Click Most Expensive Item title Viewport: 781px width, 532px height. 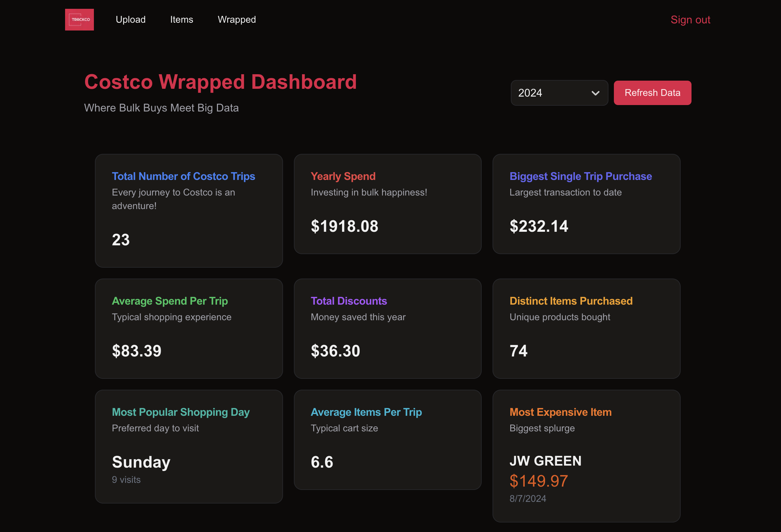(x=561, y=412)
